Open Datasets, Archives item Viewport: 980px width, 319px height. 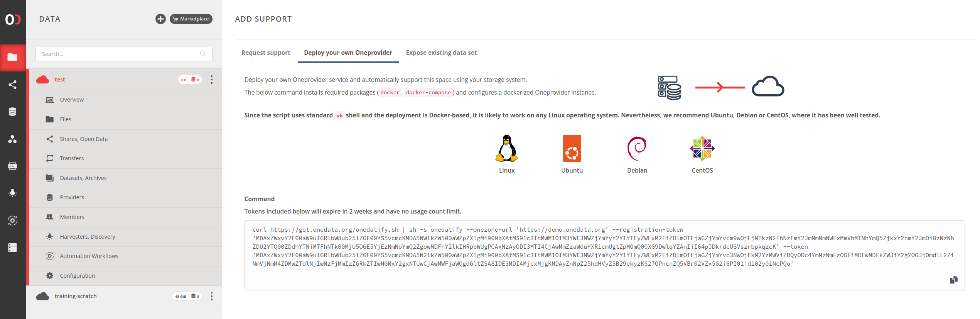tap(126, 178)
